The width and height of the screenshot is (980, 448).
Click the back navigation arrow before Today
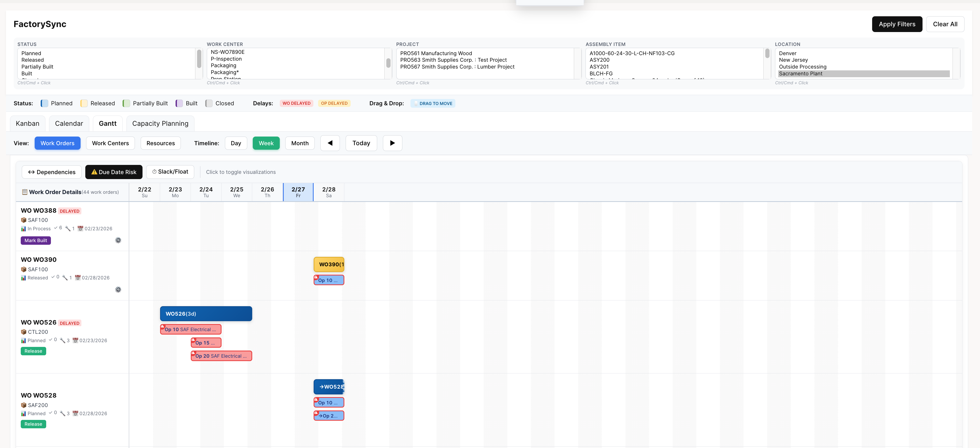point(330,143)
